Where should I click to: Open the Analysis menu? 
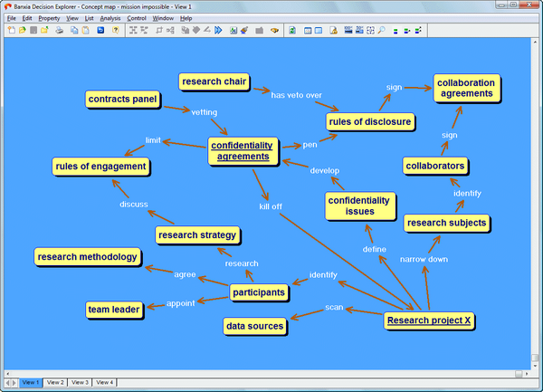(x=110, y=18)
